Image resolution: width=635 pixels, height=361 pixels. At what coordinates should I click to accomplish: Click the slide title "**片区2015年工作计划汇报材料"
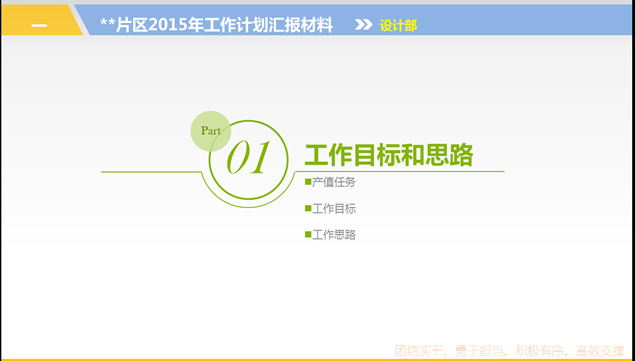(x=217, y=25)
